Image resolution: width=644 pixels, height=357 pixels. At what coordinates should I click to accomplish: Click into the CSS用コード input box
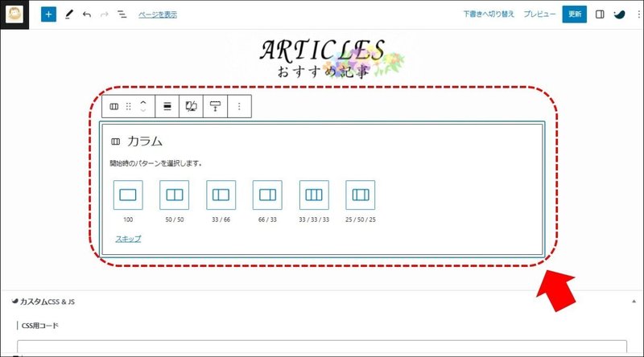tap(322, 347)
